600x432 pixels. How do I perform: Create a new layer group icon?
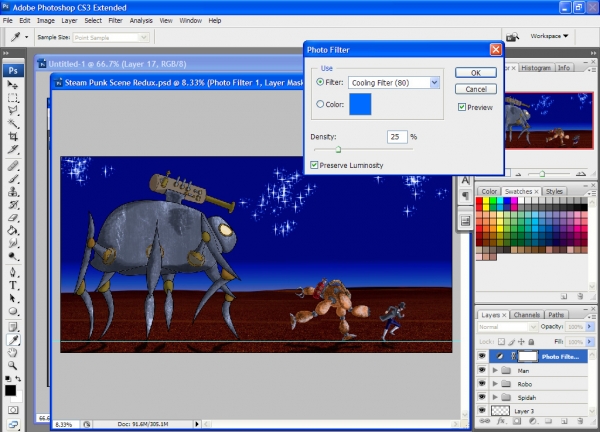548,421
